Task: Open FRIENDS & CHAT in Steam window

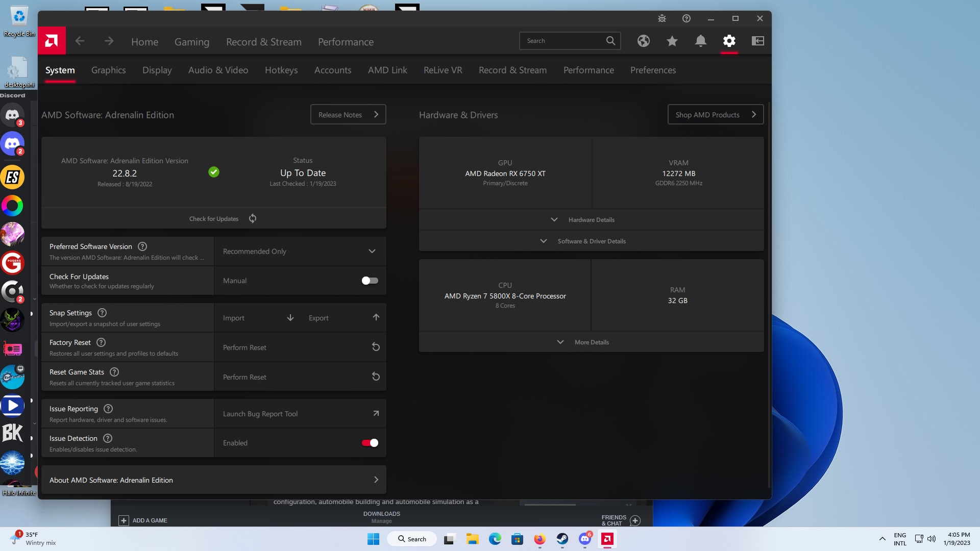Action: (621, 520)
